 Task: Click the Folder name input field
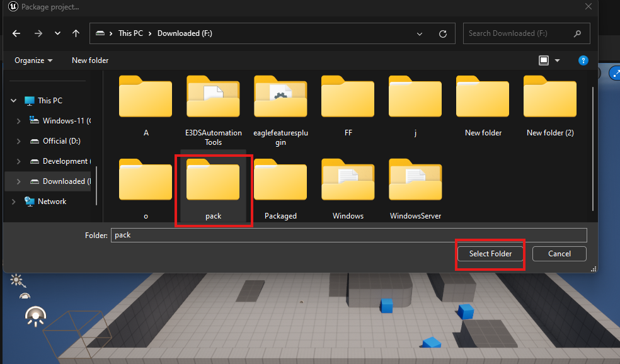[348, 235]
